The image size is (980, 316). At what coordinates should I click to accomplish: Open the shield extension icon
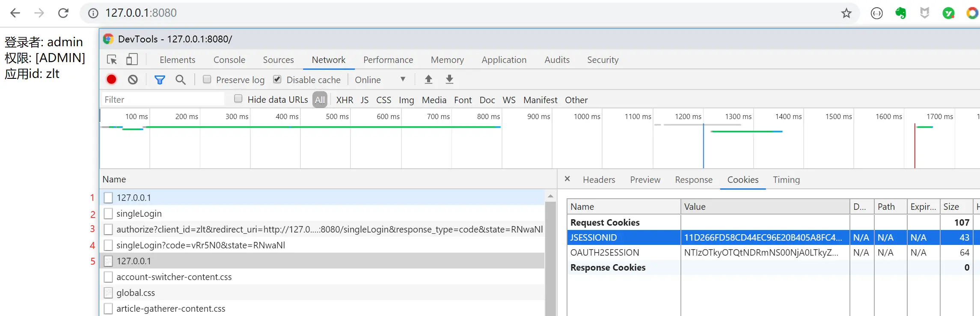(925, 13)
